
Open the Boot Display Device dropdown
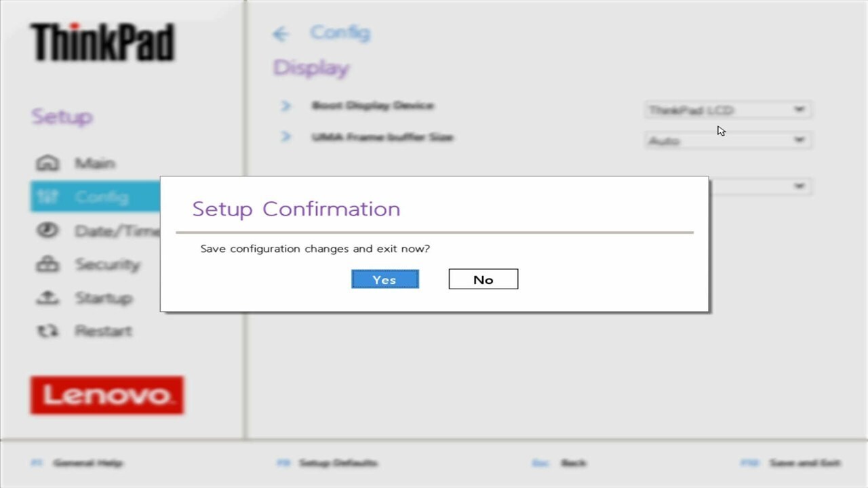point(728,110)
